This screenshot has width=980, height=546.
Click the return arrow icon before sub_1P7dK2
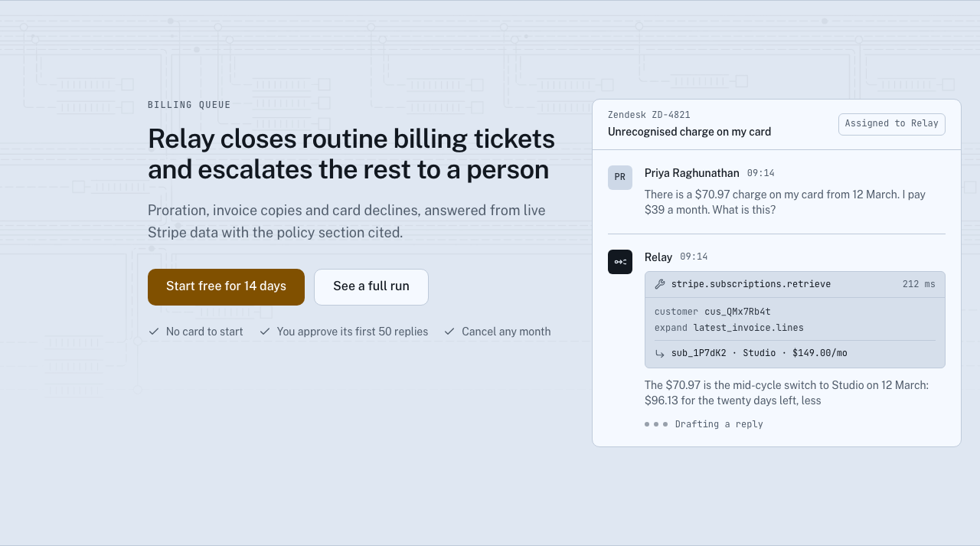(x=660, y=353)
